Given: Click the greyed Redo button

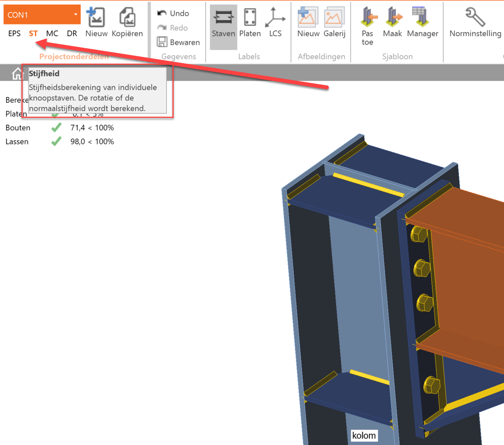Looking at the screenshot, I should point(173,28).
